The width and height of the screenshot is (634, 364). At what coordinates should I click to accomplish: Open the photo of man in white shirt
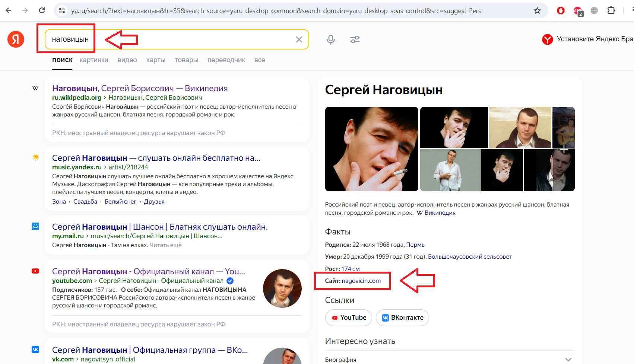(x=450, y=170)
